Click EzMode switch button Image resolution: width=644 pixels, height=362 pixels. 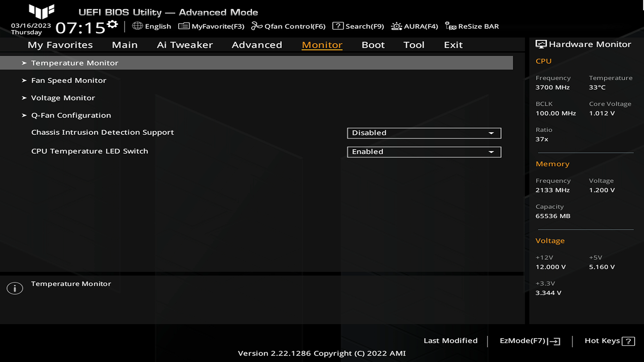pyautogui.click(x=529, y=340)
